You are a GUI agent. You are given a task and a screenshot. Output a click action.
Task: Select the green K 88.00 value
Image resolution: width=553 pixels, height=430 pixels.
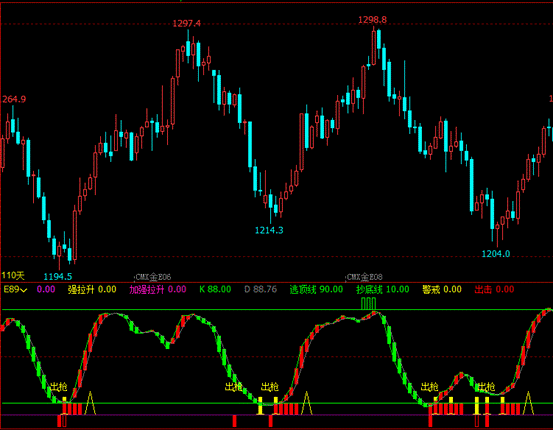tap(215, 290)
